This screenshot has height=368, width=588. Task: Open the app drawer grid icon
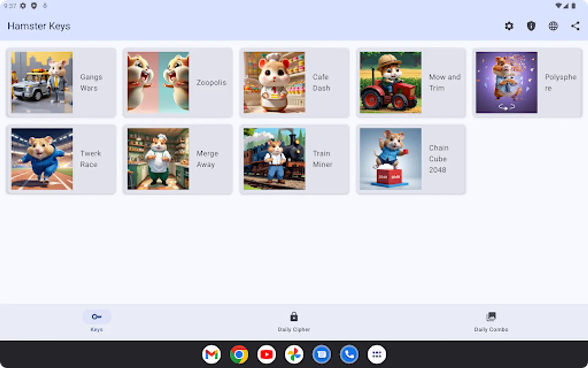(376, 354)
